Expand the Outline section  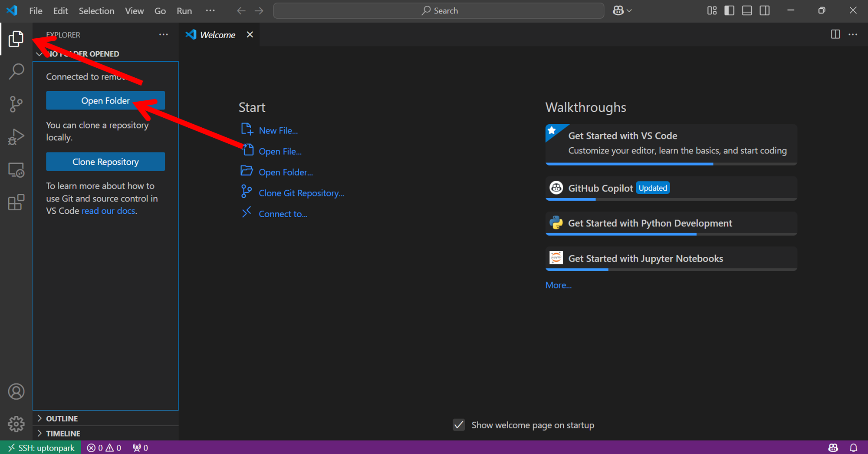(x=62, y=418)
